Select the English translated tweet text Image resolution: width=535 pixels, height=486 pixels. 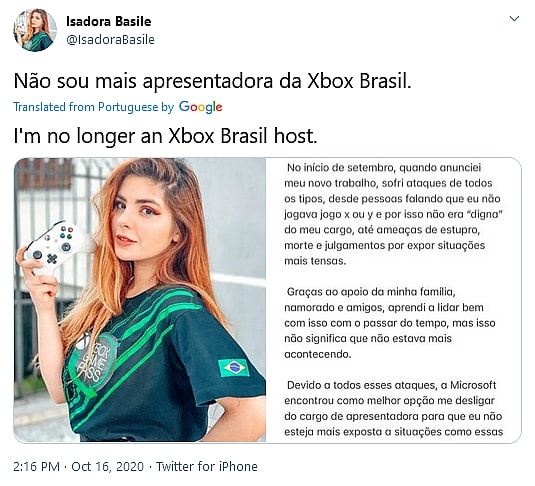[x=165, y=136]
